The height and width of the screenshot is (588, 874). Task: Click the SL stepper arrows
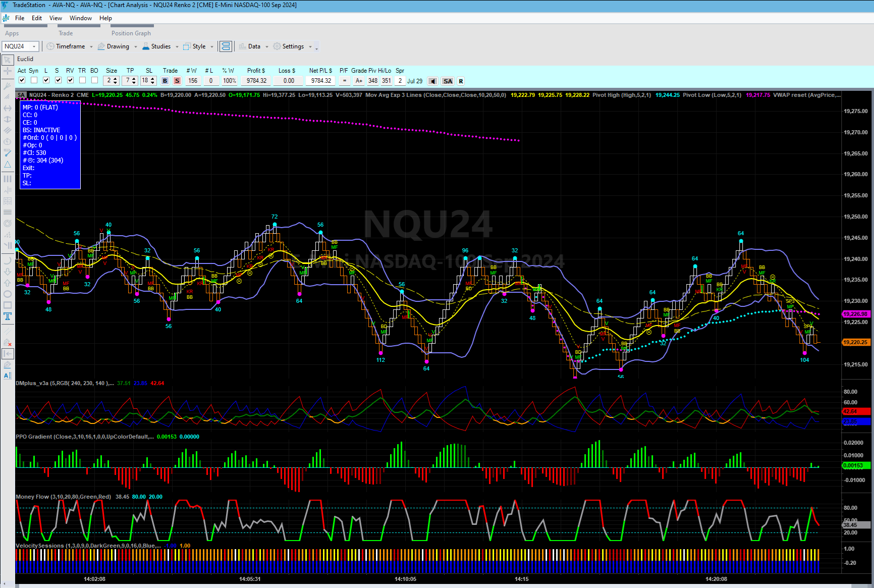click(x=152, y=81)
